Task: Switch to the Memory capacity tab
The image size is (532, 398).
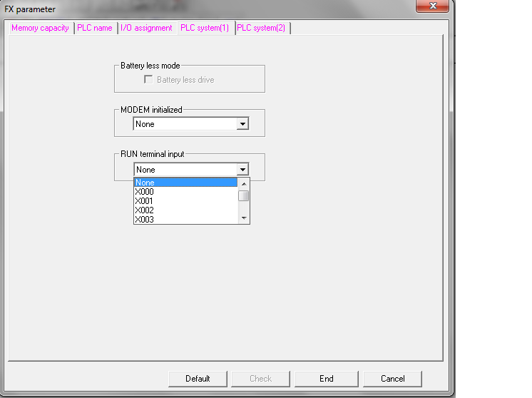Action: point(40,28)
